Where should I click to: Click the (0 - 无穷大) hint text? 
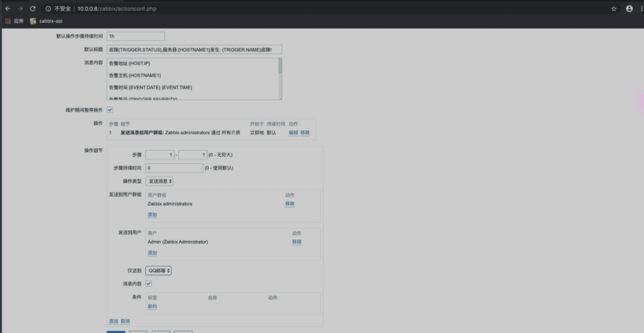point(220,155)
